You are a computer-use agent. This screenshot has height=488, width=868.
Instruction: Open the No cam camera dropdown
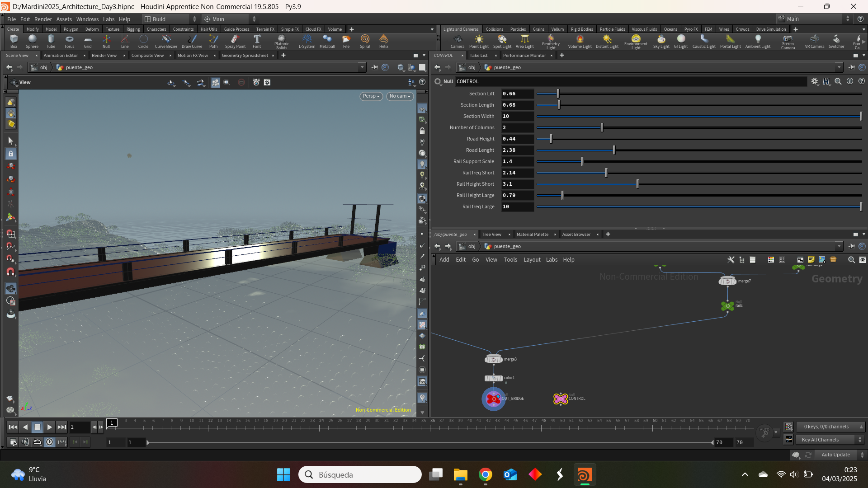click(x=400, y=96)
